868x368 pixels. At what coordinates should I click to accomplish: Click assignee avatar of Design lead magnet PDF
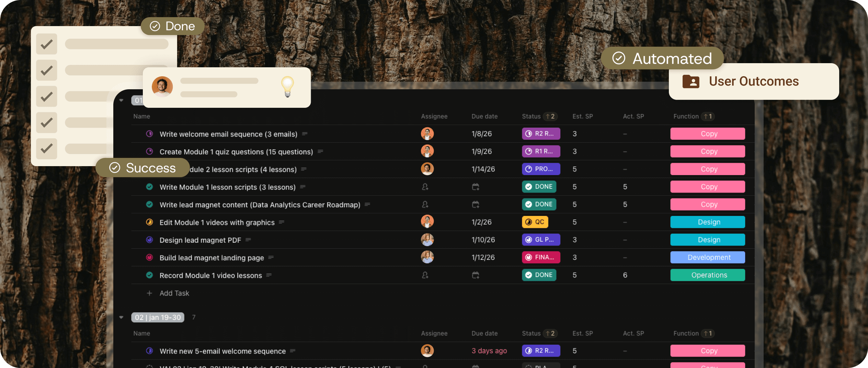pos(427,240)
